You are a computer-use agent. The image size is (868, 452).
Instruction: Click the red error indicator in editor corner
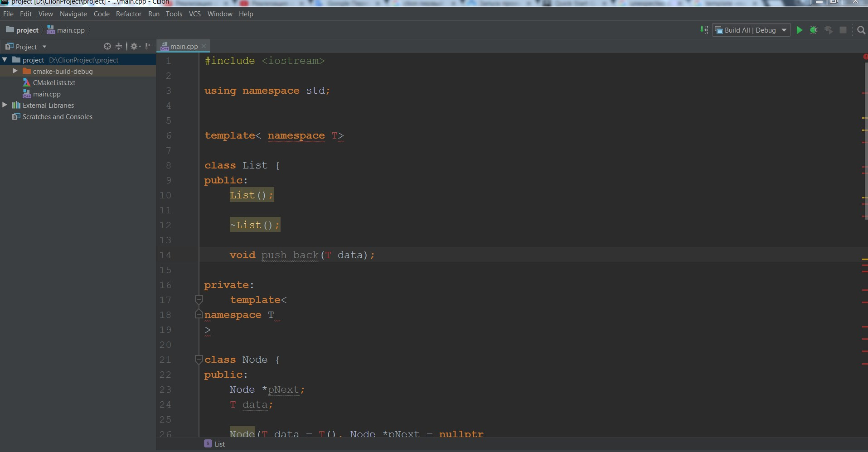[865, 57]
